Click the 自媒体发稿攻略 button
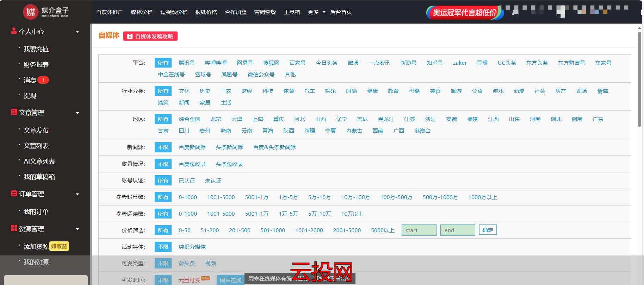644x285 pixels. (x=150, y=36)
